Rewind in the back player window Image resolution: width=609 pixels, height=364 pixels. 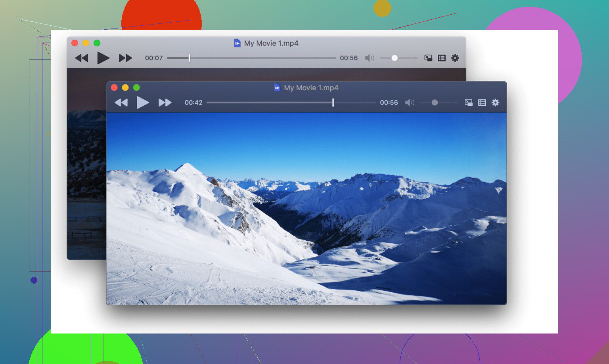(x=82, y=58)
